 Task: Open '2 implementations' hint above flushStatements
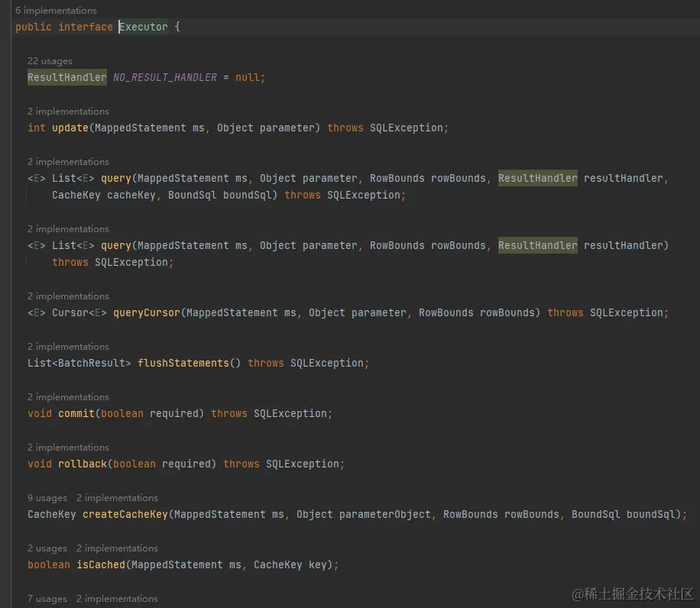tap(68, 346)
